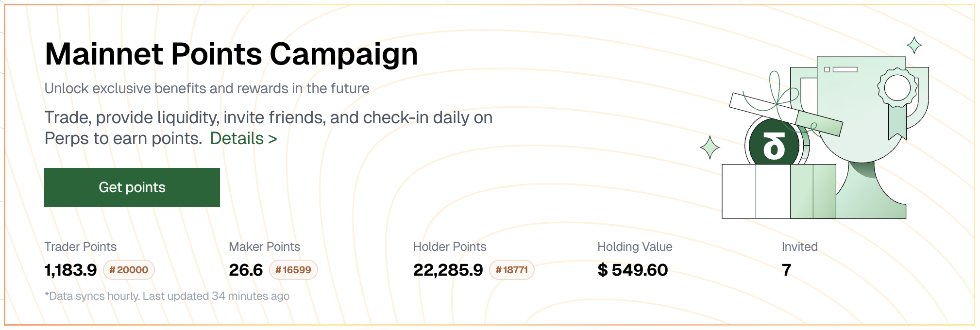Click the Holder Points label
980x330 pixels.
pyautogui.click(x=450, y=247)
